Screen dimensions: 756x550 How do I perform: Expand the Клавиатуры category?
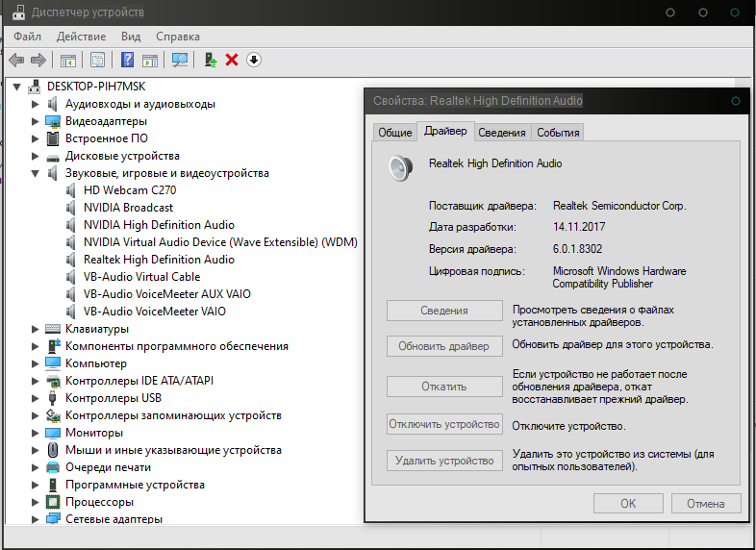pos(35,329)
